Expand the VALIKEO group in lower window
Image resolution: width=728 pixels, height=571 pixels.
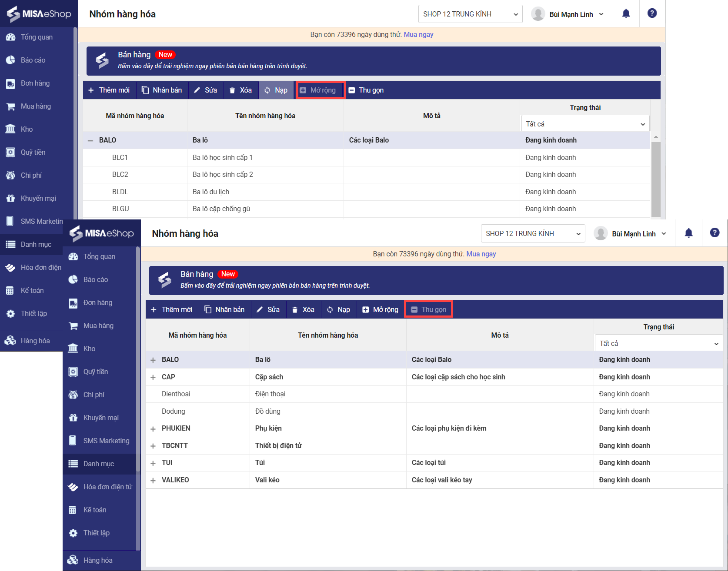pyautogui.click(x=153, y=480)
